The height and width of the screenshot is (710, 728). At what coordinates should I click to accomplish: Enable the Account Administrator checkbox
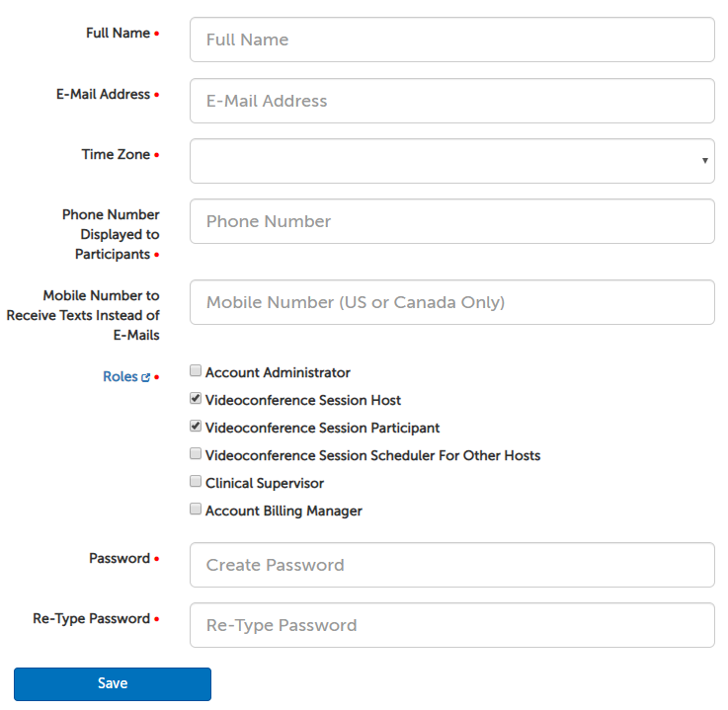click(196, 372)
